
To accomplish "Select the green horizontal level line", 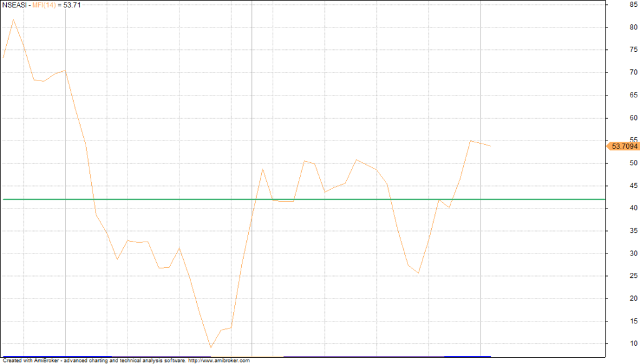I will coord(312,199).
